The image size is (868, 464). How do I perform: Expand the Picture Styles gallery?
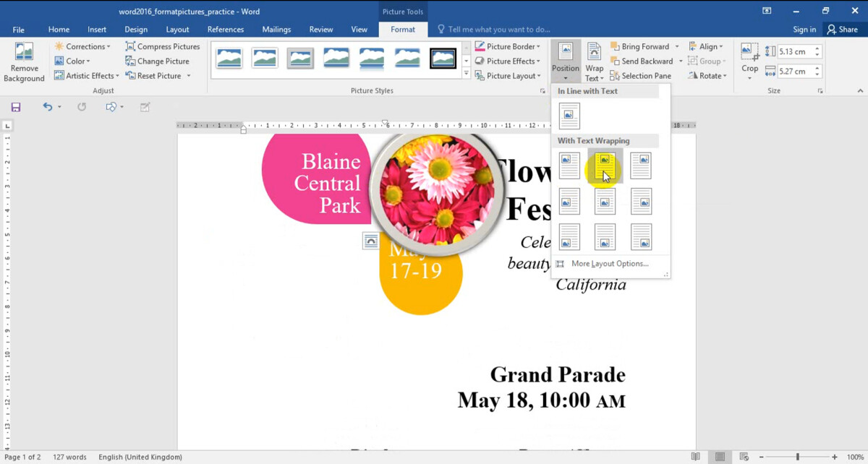click(x=466, y=74)
